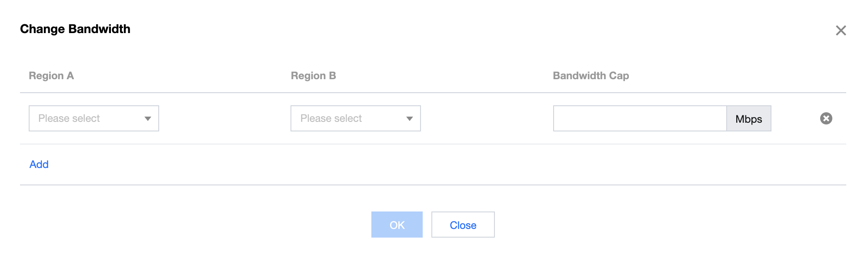Click the Region B column header

pyautogui.click(x=314, y=75)
